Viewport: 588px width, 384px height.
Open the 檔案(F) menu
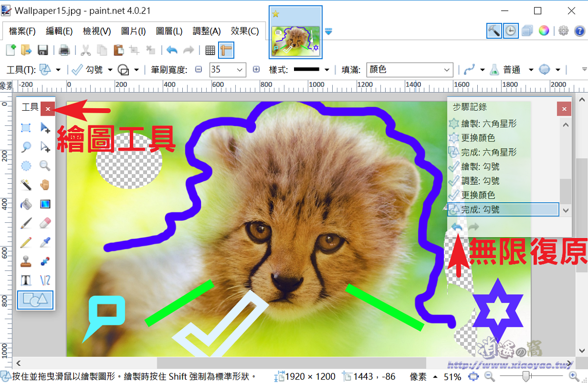pos(22,31)
